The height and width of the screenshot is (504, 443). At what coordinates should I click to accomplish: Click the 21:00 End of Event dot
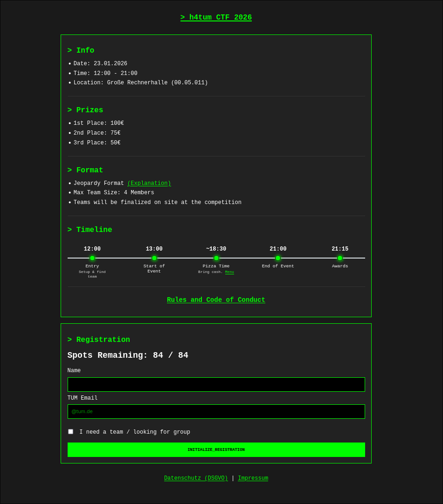278,258
